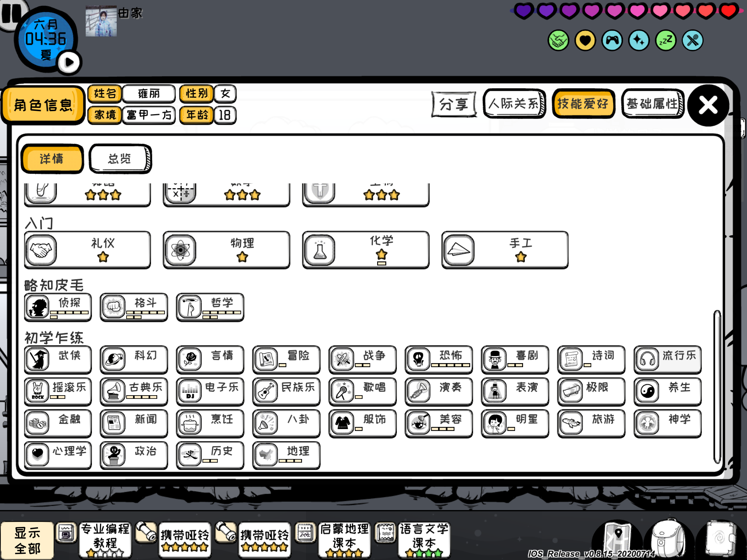
Task: Open the 侦探 detective hobby
Action: (58, 307)
